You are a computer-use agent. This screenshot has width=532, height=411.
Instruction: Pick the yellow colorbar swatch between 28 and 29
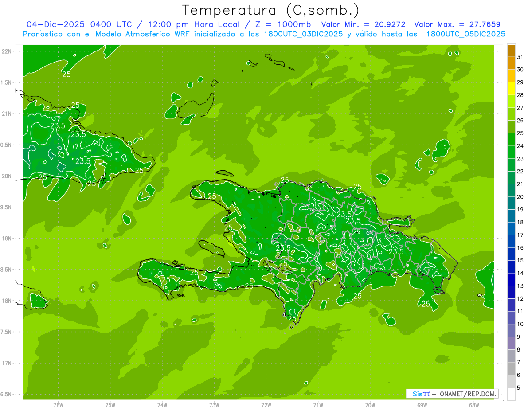(x=511, y=89)
